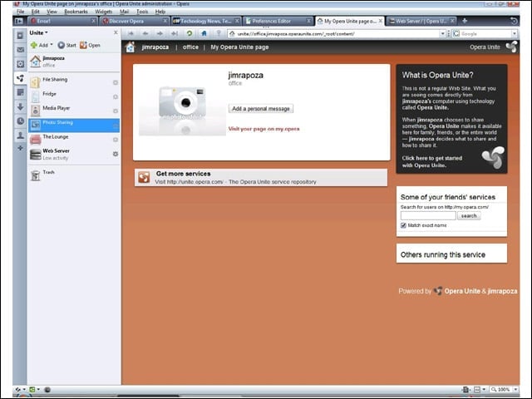This screenshot has width=532, height=399.
Task: Click the friends services search button
Action: pyautogui.click(x=469, y=216)
